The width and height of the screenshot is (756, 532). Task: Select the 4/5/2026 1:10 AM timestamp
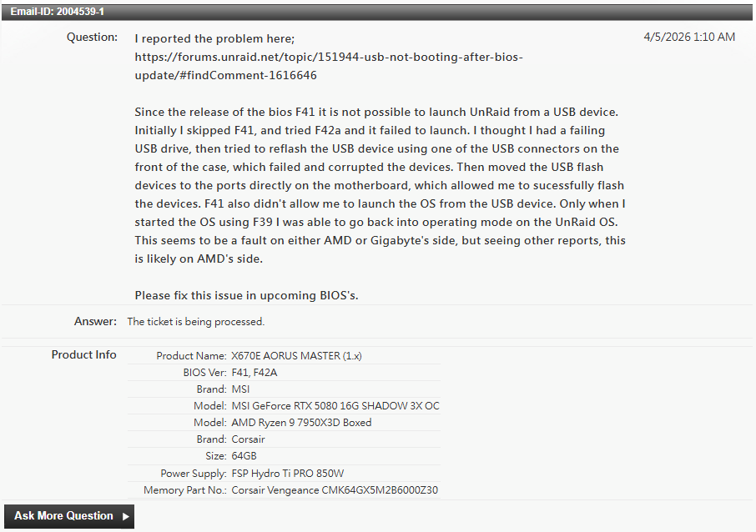point(689,37)
